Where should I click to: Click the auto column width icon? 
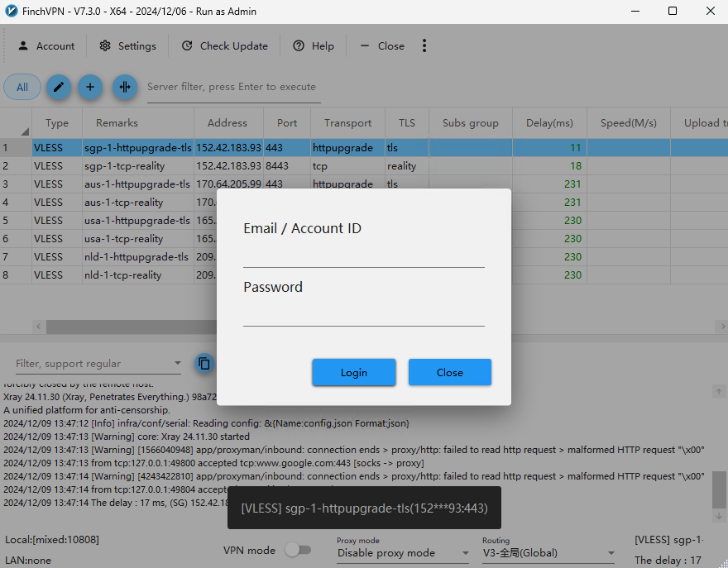(125, 87)
